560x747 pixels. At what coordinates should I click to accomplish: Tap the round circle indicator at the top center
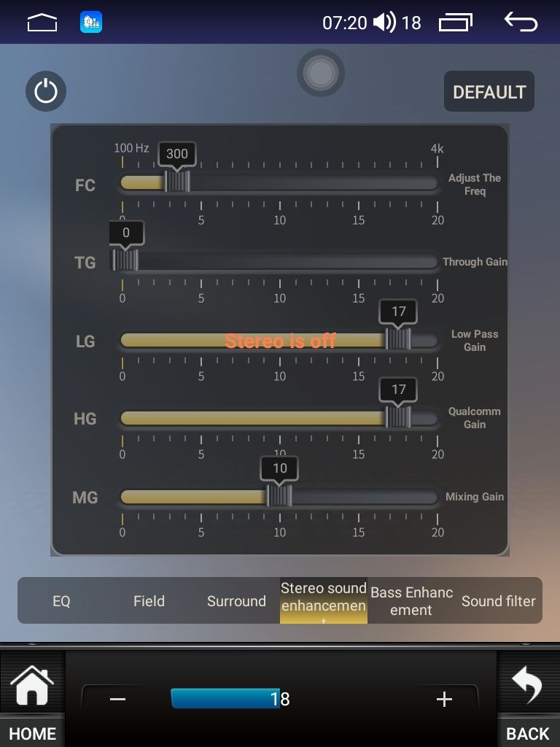click(320, 73)
